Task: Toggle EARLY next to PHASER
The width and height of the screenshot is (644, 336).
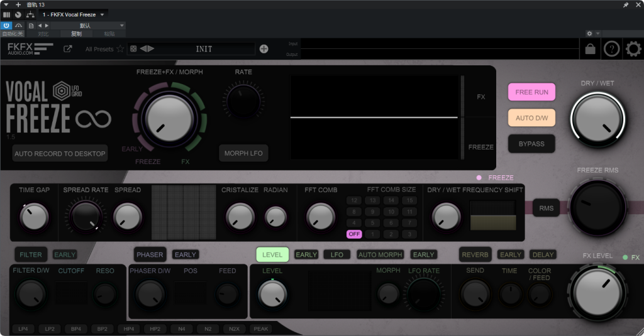Action: click(186, 255)
